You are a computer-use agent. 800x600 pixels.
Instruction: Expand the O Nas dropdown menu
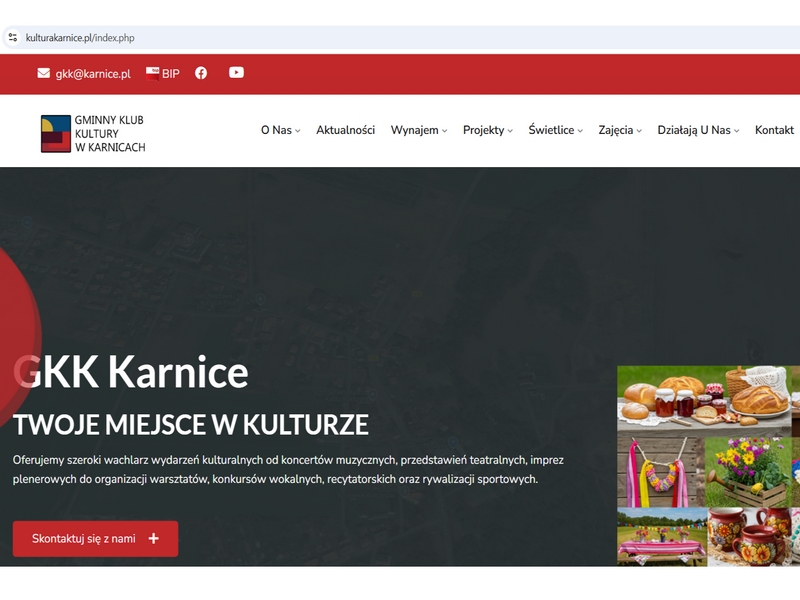(x=280, y=130)
